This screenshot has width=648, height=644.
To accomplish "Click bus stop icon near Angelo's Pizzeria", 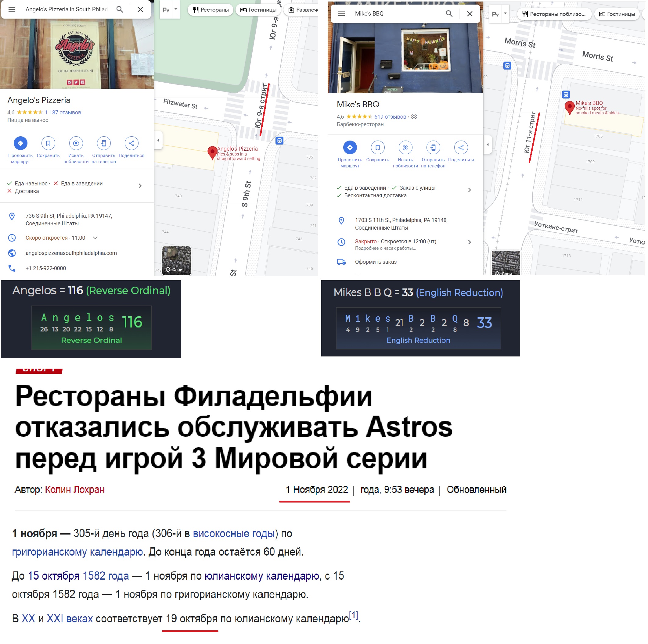I will coord(280,141).
